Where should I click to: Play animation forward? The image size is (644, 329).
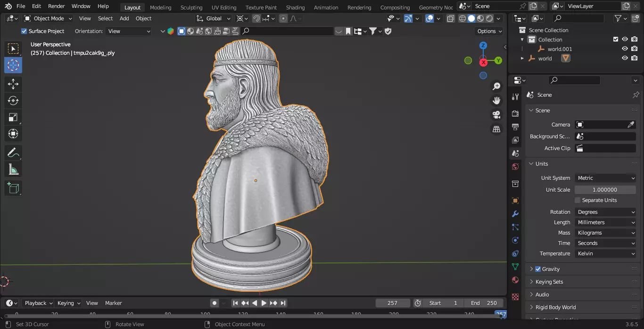(264, 303)
